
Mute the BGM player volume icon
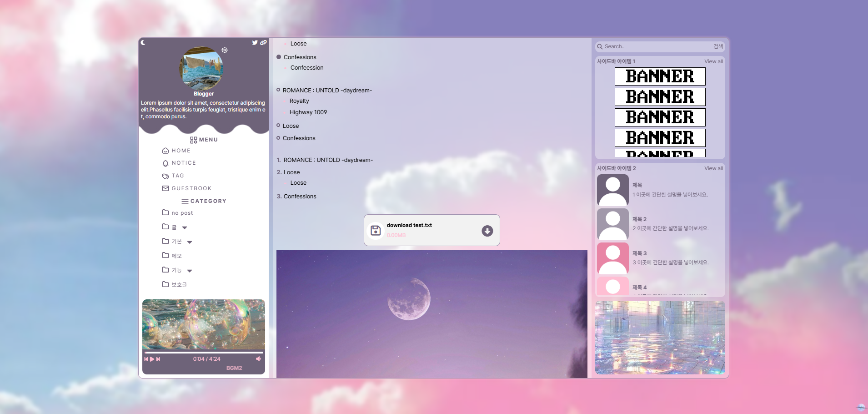(x=258, y=359)
